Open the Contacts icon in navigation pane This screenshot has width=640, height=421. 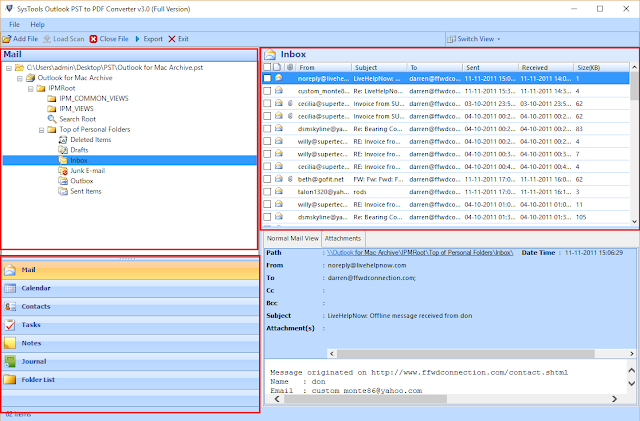(10, 307)
